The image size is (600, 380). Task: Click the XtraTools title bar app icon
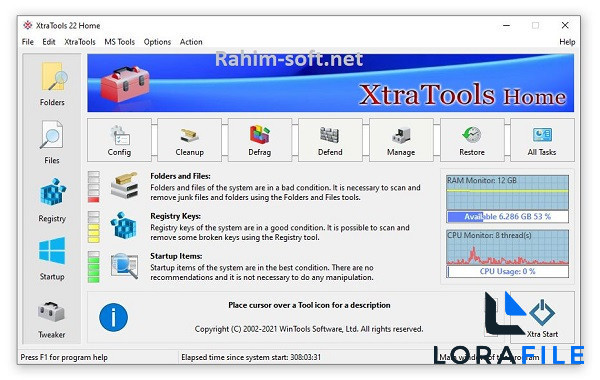coord(28,25)
